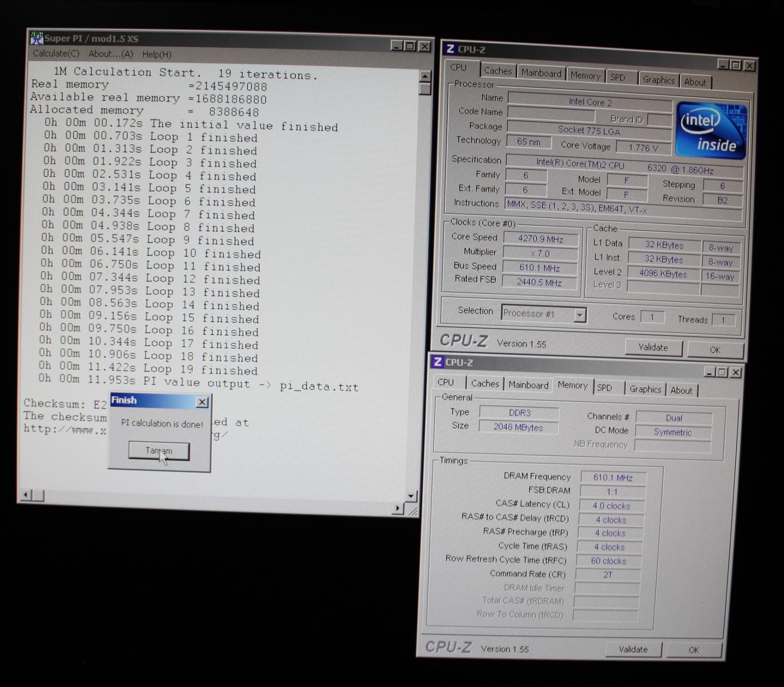The width and height of the screenshot is (784, 687).
Task: Close the lower CPU-Z window
Action: click(736, 373)
